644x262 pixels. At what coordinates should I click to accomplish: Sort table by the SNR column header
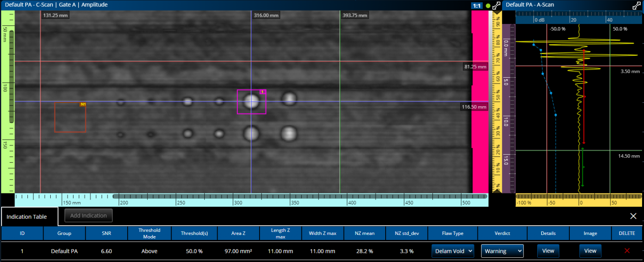click(x=106, y=233)
